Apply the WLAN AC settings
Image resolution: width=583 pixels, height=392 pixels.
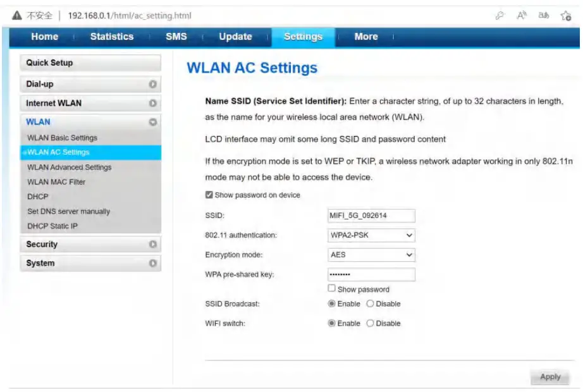(x=549, y=376)
